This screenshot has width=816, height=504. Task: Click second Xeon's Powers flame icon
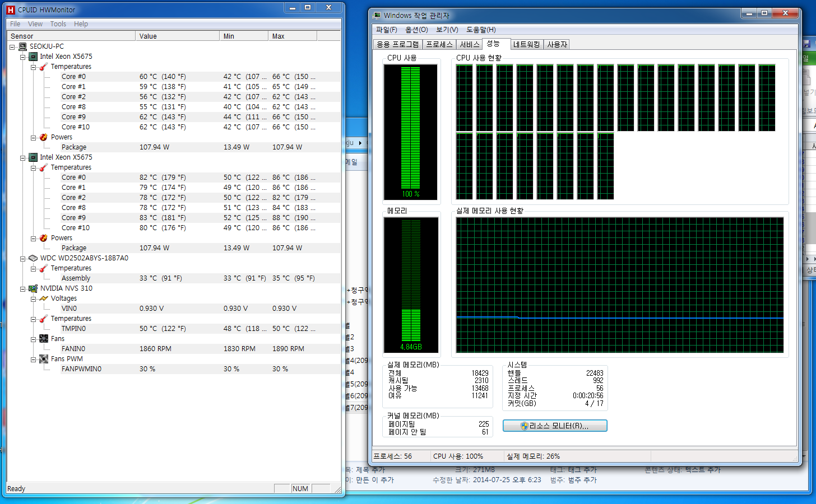[44, 238]
